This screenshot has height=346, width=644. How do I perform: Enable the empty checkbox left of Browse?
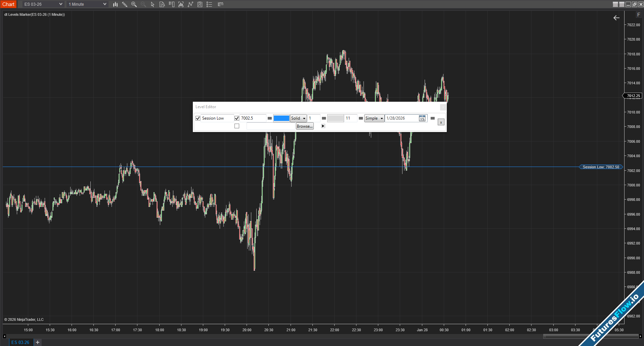pyautogui.click(x=237, y=126)
